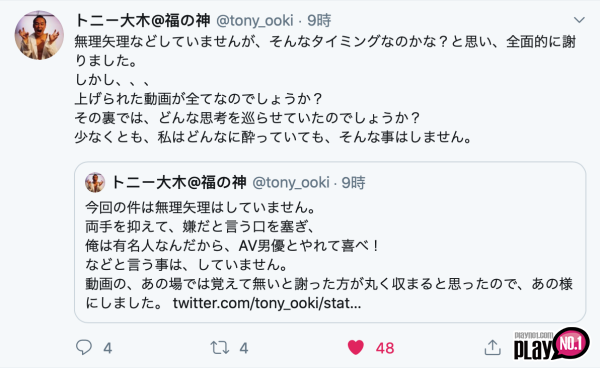Click the top @tony_ooki handle
This screenshot has width=600, height=368.
click(254, 20)
